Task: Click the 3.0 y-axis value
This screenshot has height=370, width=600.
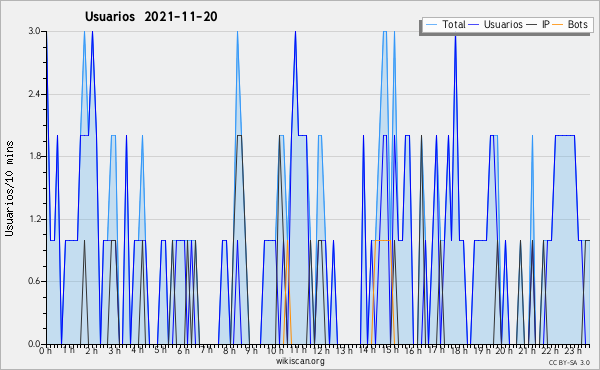Action: tap(34, 31)
